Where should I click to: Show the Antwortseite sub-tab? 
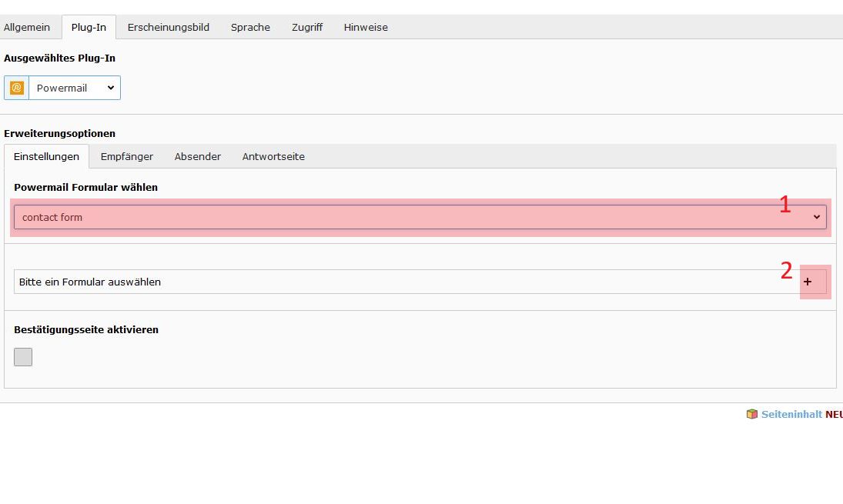(273, 156)
